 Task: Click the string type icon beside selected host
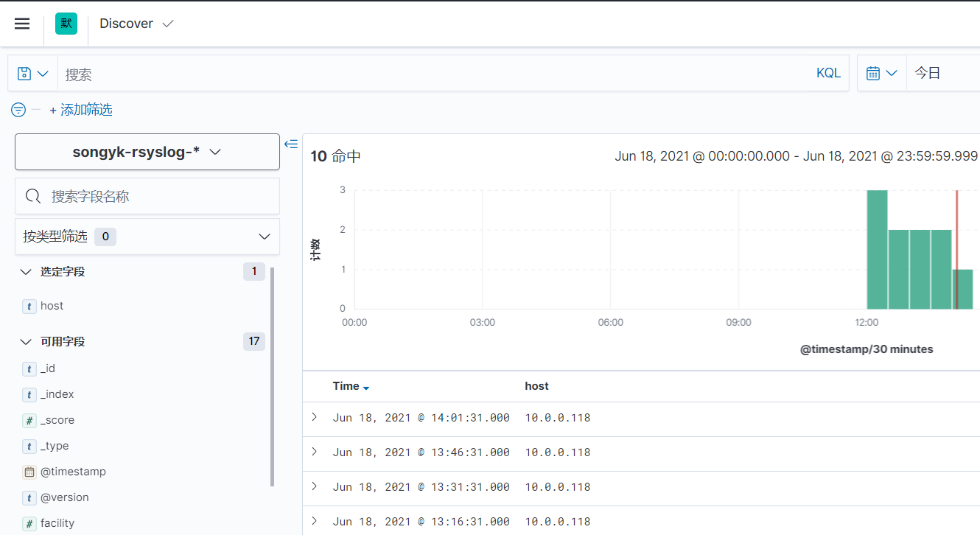(x=29, y=307)
